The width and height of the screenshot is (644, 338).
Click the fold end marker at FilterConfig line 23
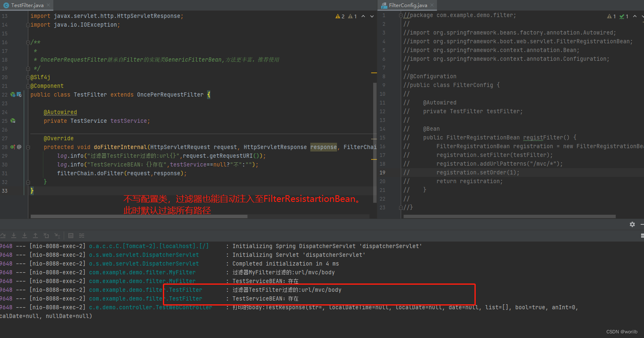(x=401, y=207)
